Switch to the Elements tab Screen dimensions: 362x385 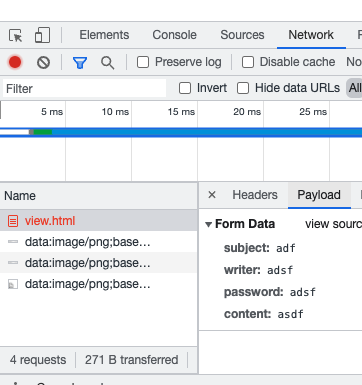[x=104, y=35]
